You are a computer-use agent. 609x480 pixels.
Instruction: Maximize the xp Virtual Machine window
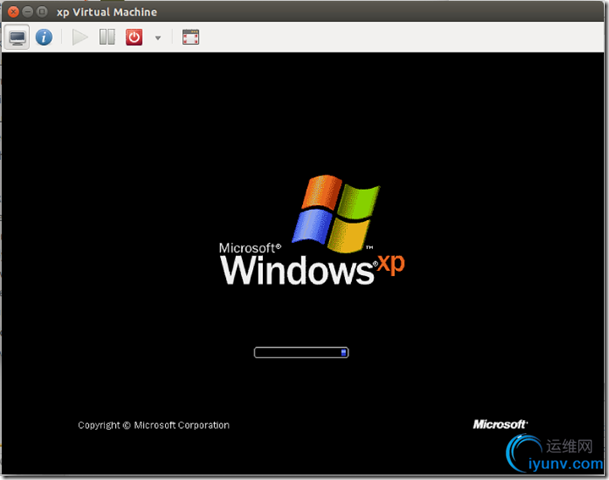tap(42, 12)
